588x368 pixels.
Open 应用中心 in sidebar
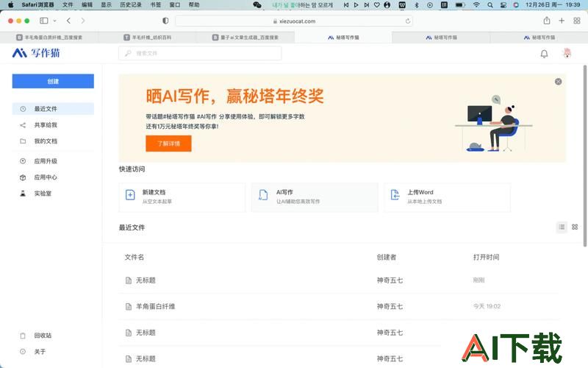tap(53, 177)
